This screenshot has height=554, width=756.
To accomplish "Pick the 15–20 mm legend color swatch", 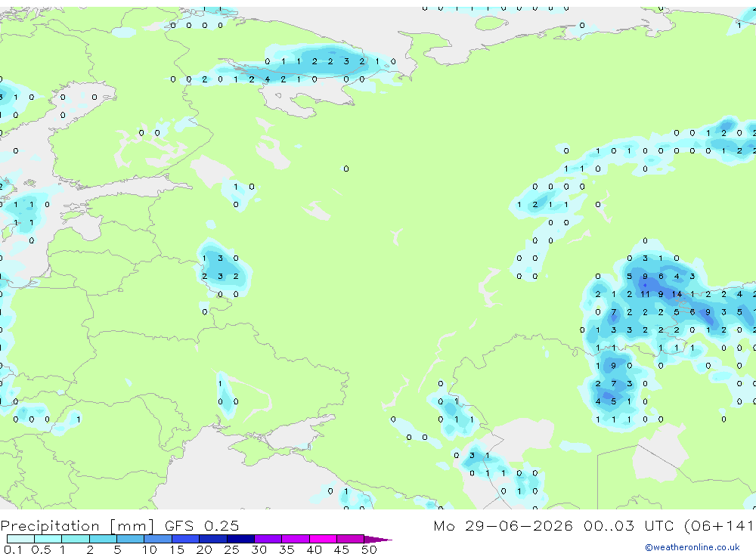I will [x=186, y=539].
